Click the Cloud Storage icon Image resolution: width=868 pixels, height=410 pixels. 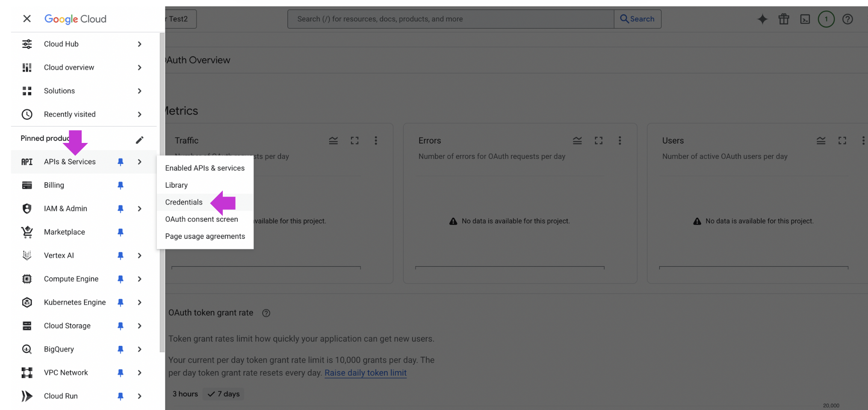click(27, 326)
